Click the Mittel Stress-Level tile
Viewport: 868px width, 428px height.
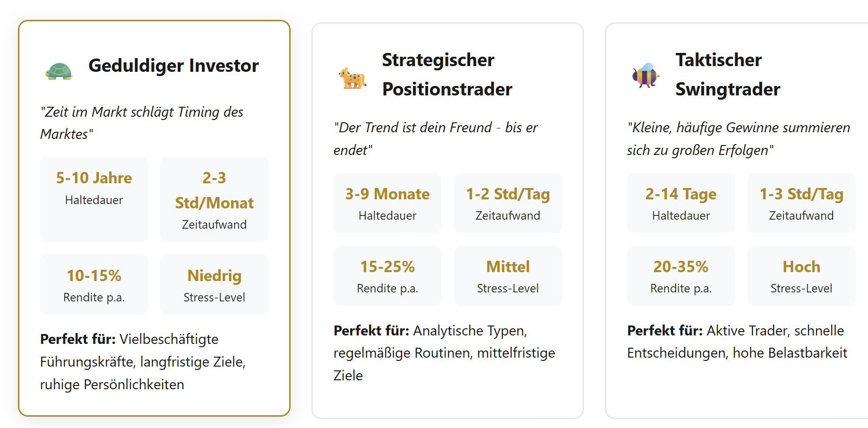click(508, 275)
